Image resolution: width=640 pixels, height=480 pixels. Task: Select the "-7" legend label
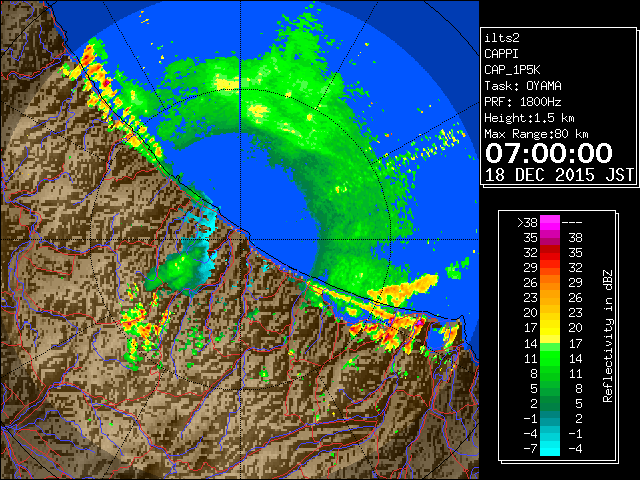530,449
